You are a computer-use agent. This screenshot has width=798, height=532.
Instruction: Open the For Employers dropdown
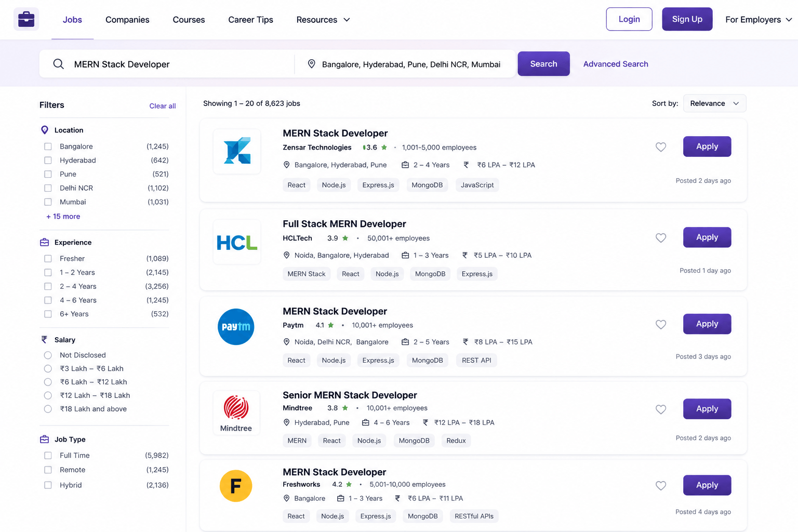pos(759,20)
